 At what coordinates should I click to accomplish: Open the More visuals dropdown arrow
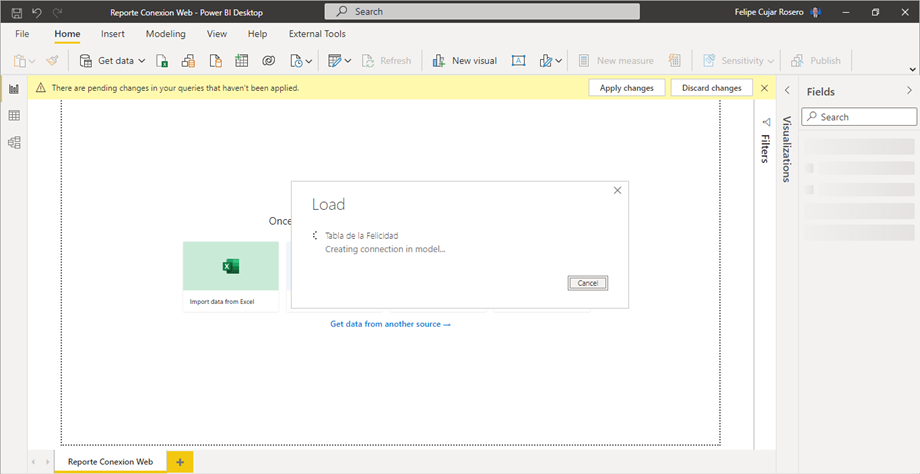[x=559, y=60]
